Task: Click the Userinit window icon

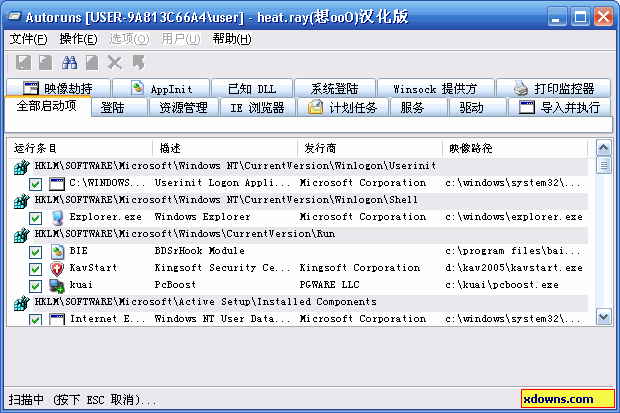Action: pyautogui.click(x=57, y=184)
